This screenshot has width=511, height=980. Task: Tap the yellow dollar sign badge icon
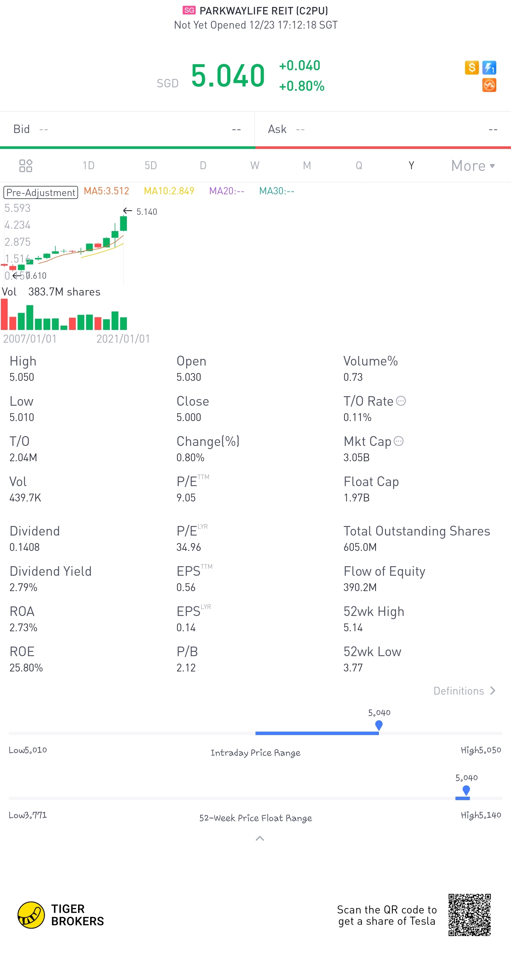coord(472,68)
